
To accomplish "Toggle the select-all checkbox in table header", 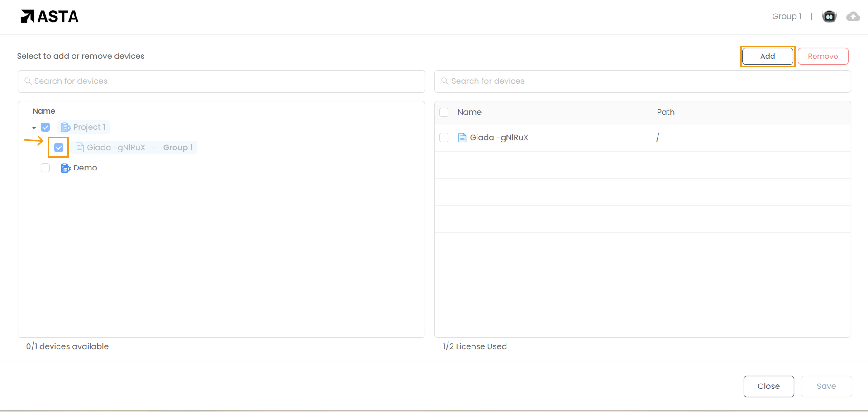I will coord(444,112).
